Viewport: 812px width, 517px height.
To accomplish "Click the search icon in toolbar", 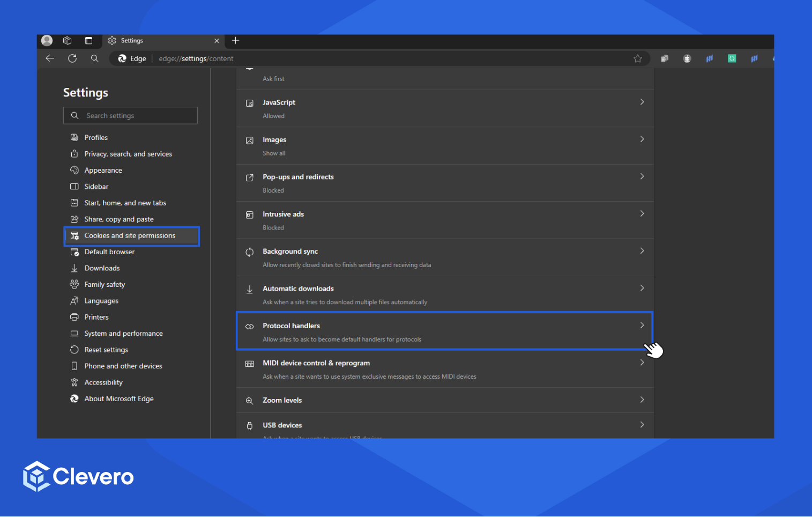I will (x=95, y=58).
